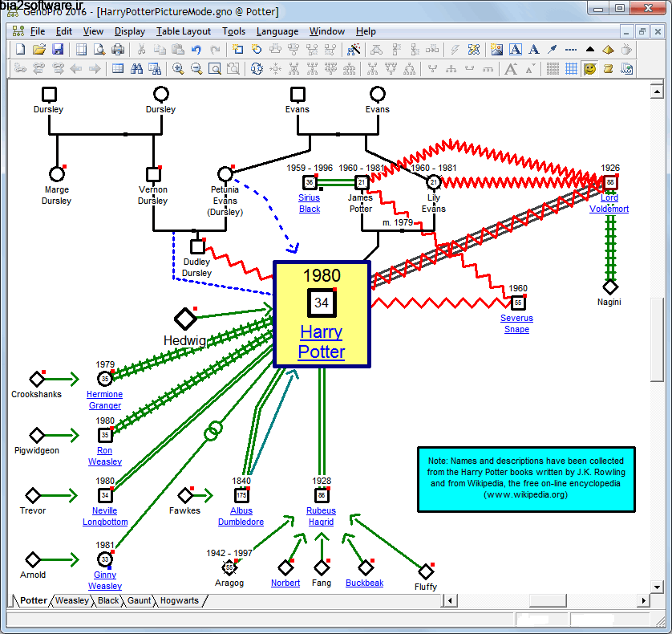The height and width of the screenshot is (634, 672).
Task: Click the Zoom In magnifier icon
Action: click(178, 69)
